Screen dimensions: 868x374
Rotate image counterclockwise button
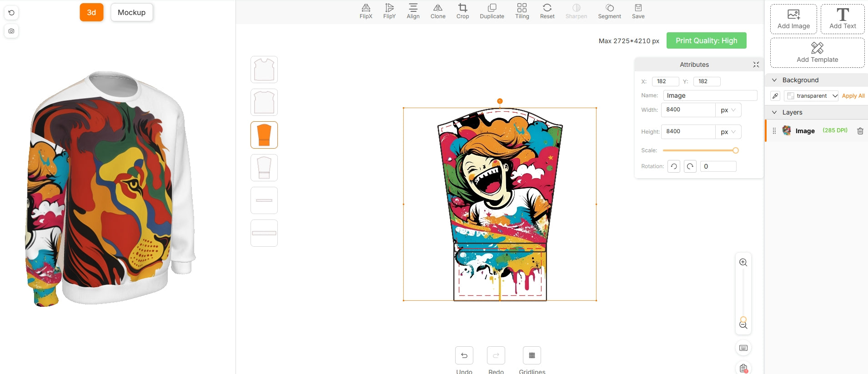pyautogui.click(x=674, y=166)
